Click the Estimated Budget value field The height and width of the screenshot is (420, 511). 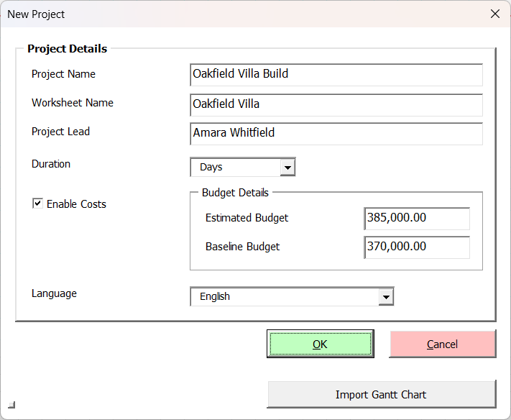(x=417, y=218)
